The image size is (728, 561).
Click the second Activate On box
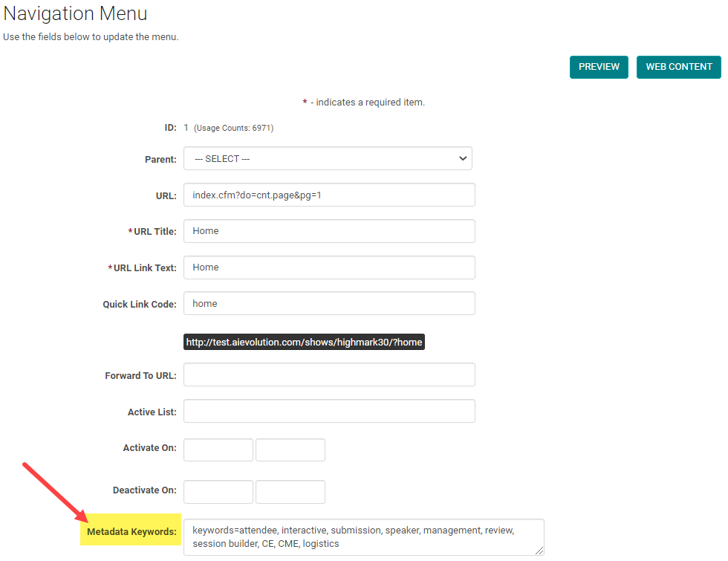tap(290, 450)
